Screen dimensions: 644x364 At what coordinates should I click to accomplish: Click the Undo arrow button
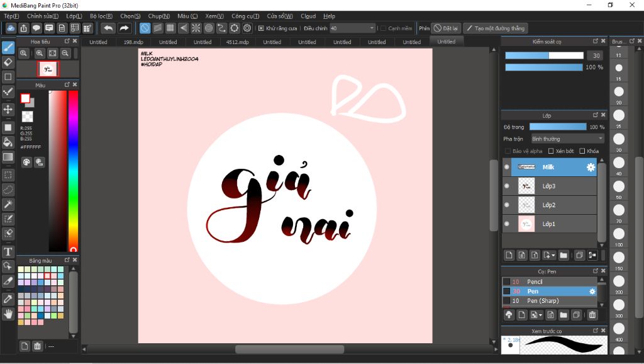108,28
